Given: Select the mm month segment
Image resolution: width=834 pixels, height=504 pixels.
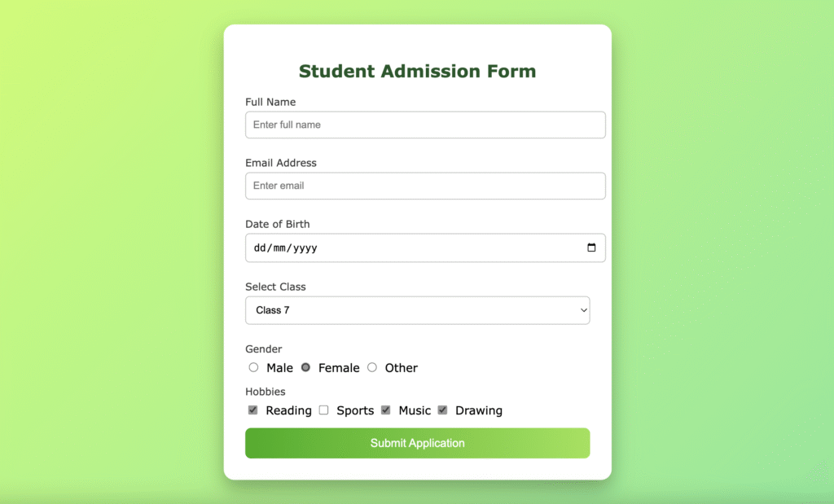Looking at the screenshot, I should (279, 248).
